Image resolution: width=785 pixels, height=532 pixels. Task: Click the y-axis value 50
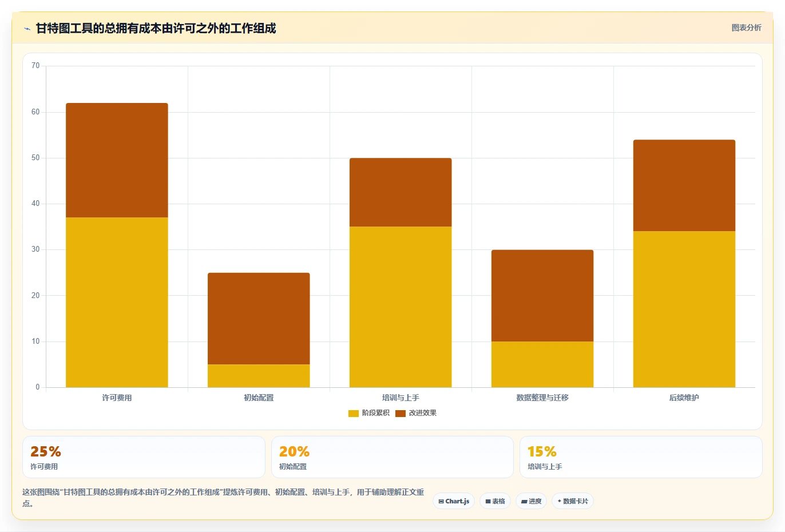point(35,158)
